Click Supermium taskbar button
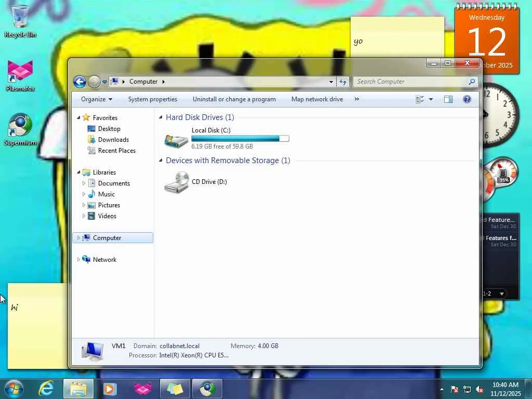This screenshot has width=532, height=399. (207, 389)
